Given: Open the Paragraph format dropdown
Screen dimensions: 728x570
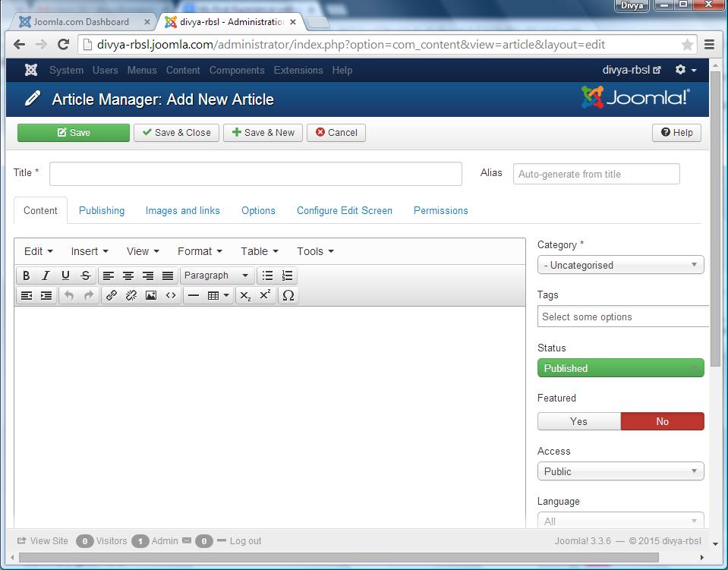Looking at the screenshot, I should [x=217, y=276].
